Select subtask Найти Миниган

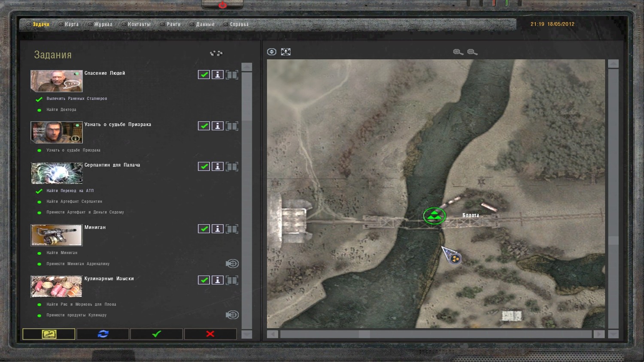tap(62, 253)
